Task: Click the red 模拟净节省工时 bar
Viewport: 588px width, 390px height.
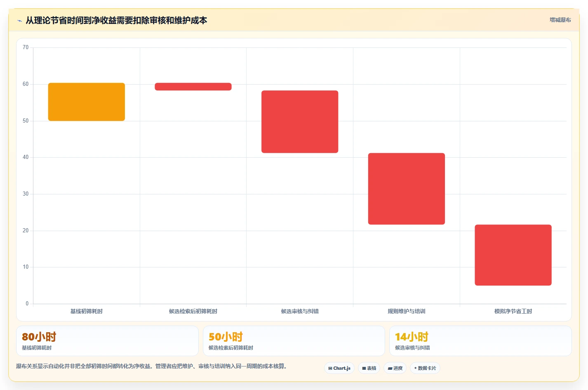Action: [513, 255]
